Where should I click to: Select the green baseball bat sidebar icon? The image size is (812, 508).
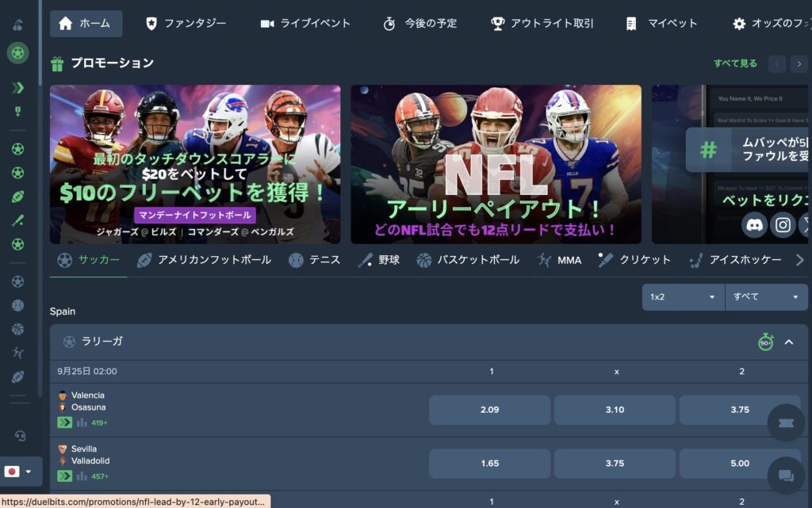pos(17,220)
